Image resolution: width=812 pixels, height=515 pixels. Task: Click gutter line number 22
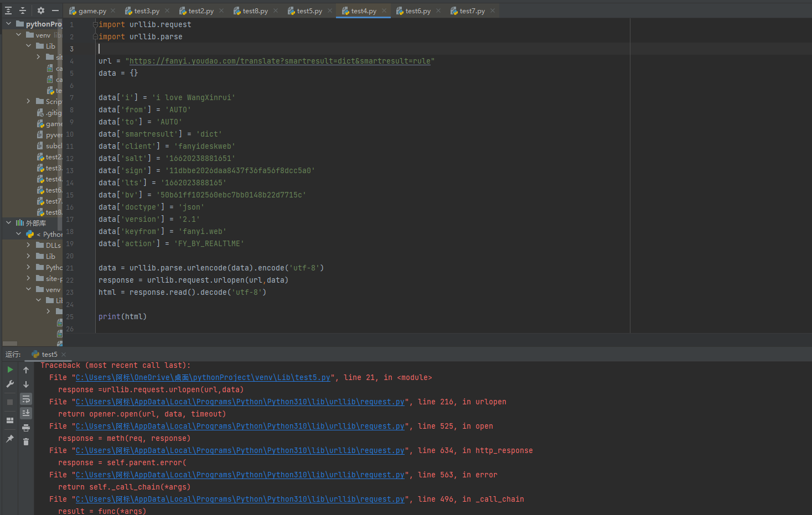pos(70,280)
